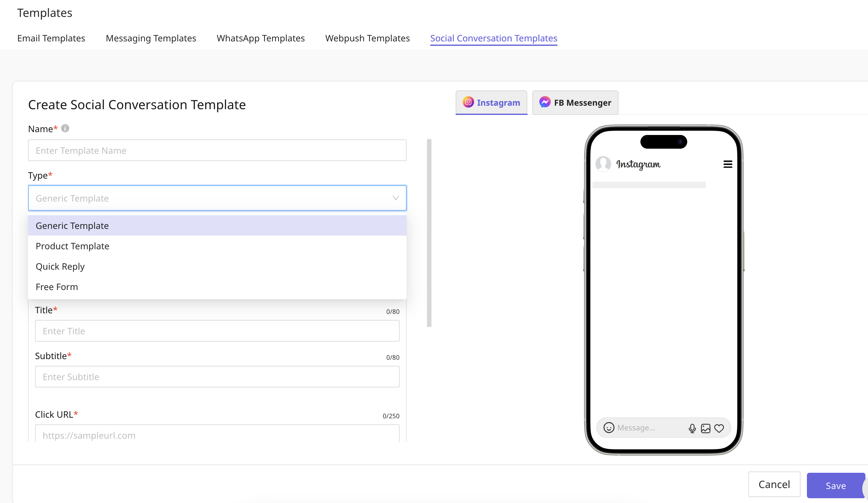Screen dimensions: 868x503
Task: Click the heart icon in message bar
Action: 719,428
